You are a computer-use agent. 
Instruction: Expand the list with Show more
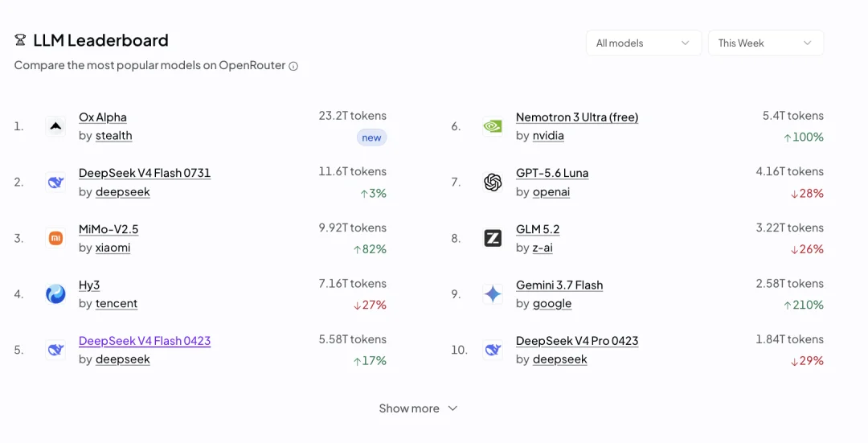tap(418, 408)
